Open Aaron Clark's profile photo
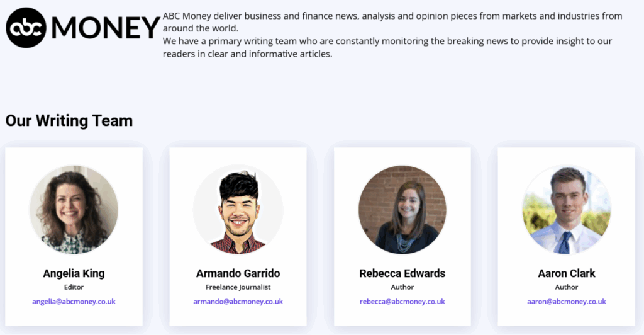 [567, 210]
